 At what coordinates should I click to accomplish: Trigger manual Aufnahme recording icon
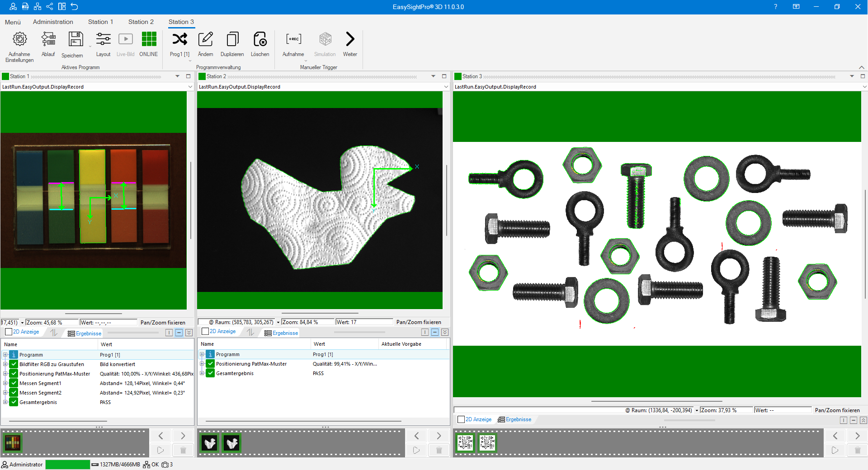click(x=293, y=40)
